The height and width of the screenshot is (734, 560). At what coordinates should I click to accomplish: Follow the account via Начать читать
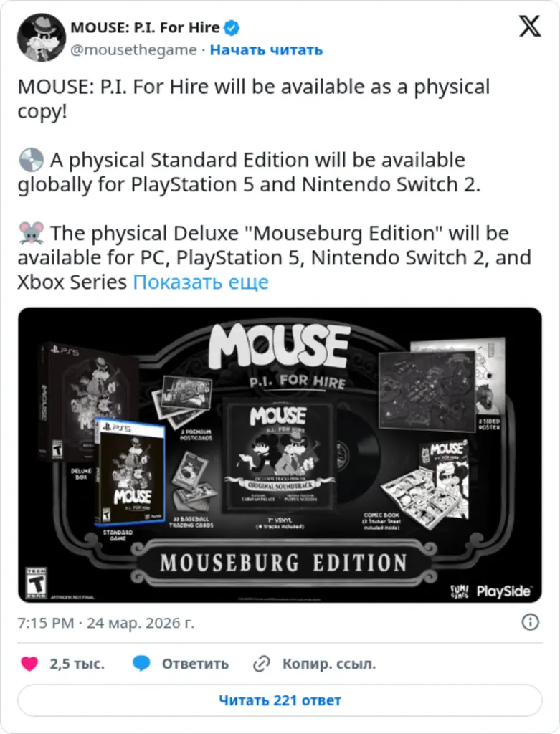click(x=267, y=50)
